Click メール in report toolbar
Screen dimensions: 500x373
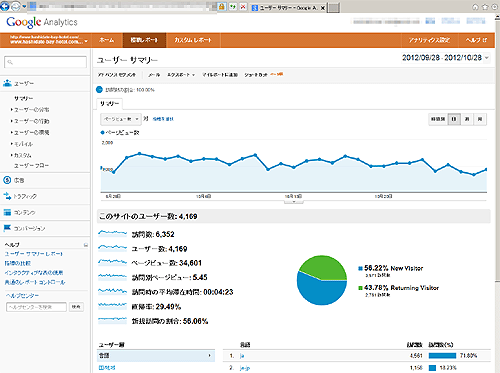click(x=154, y=75)
